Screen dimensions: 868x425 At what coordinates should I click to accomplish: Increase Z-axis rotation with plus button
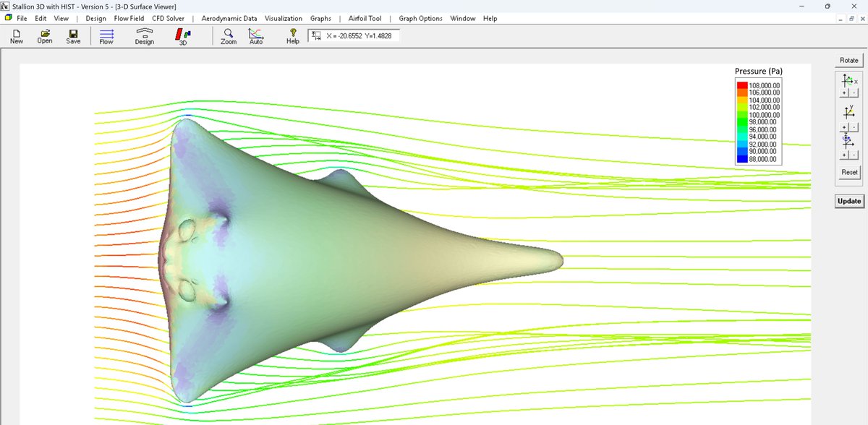(844, 155)
